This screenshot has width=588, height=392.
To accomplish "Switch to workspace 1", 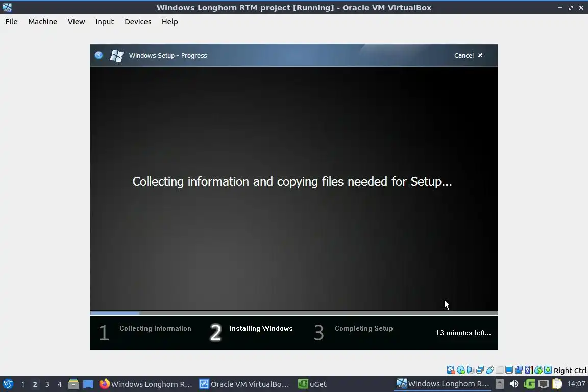I will (x=23, y=384).
